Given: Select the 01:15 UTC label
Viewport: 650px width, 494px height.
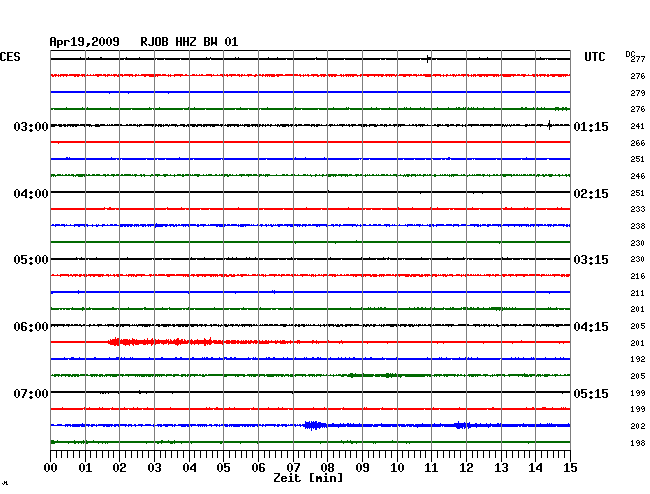Looking at the screenshot, I should tap(591, 126).
